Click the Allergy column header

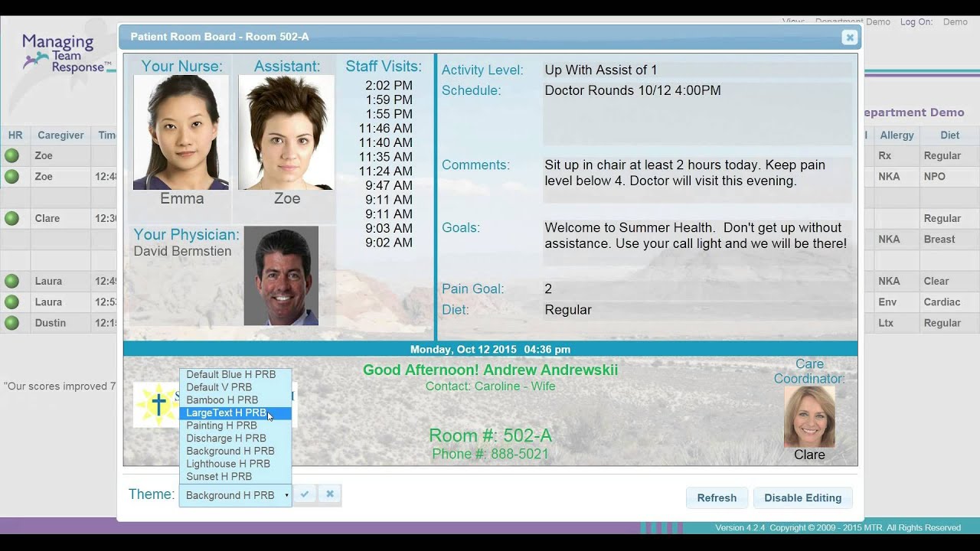pyautogui.click(x=897, y=135)
